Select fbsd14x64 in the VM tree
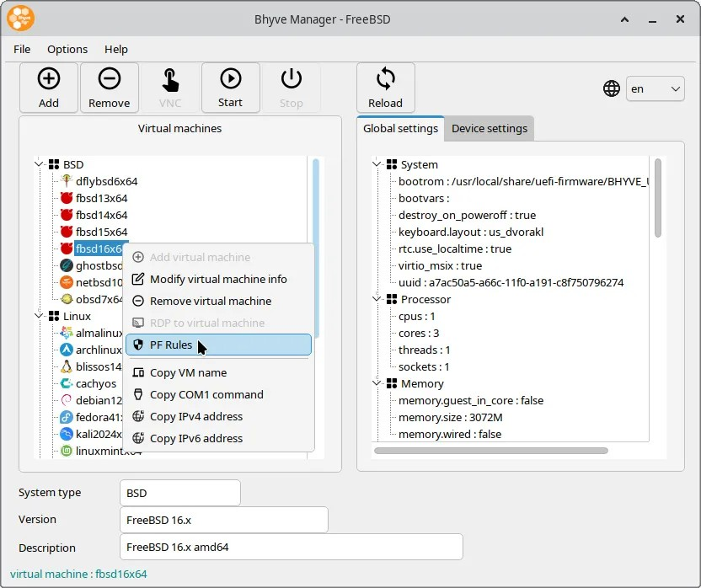 [101, 215]
